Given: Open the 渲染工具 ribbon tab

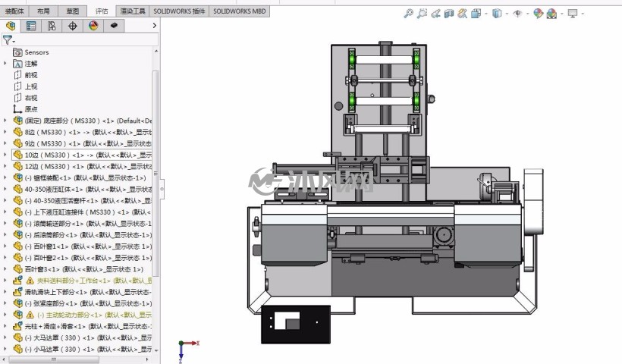Looking at the screenshot, I should [x=133, y=11].
